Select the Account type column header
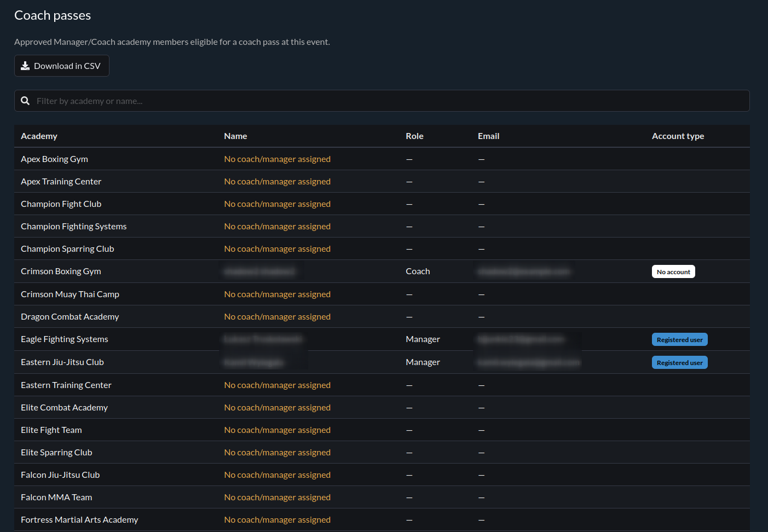This screenshot has height=532, width=768. [678, 136]
